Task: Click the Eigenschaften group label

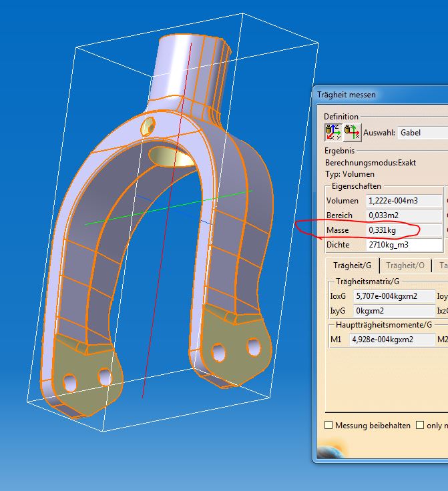Action: click(357, 186)
